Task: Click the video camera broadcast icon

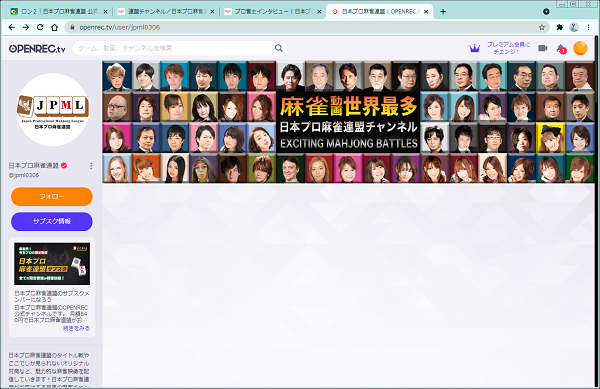Action: click(543, 48)
